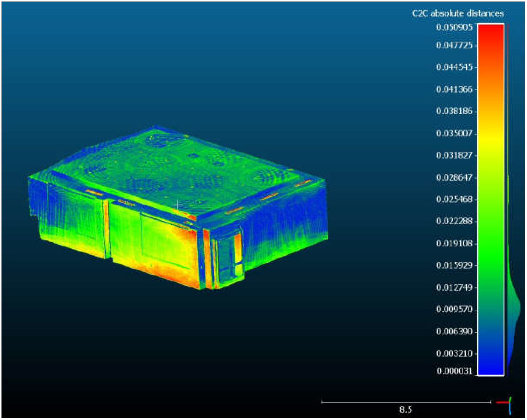Click the red X-axis of the trihedron
The height and width of the screenshot is (420, 527).
502,402
